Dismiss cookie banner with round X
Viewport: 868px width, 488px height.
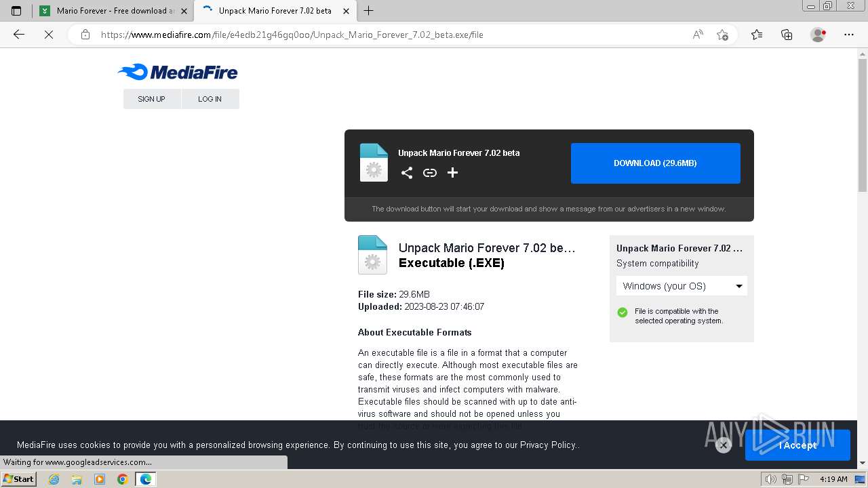coord(724,445)
